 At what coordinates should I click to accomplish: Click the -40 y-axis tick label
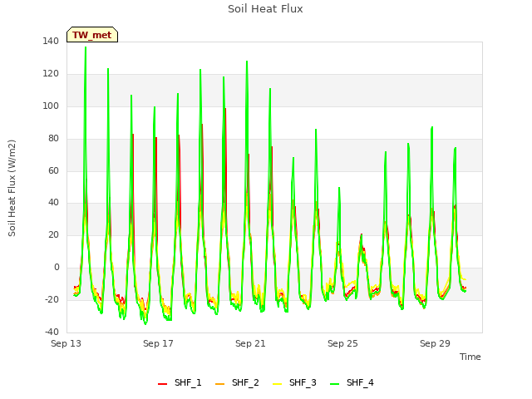coord(52,332)
